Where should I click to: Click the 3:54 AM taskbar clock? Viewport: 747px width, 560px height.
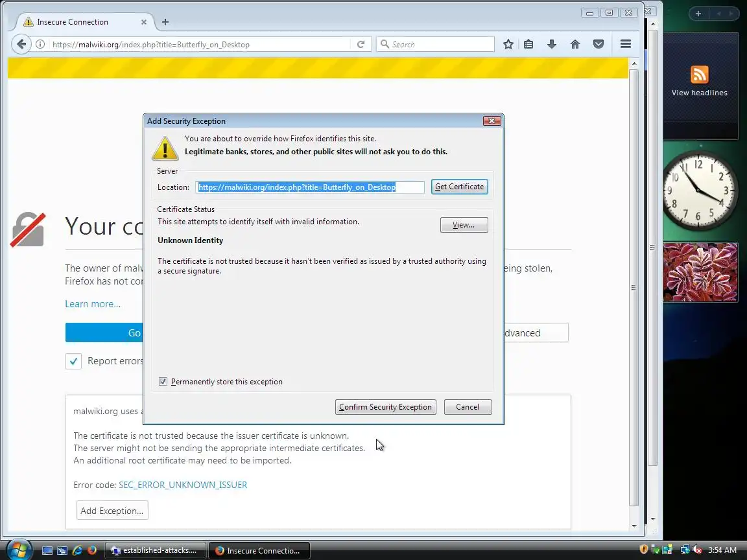click(722, 550)
